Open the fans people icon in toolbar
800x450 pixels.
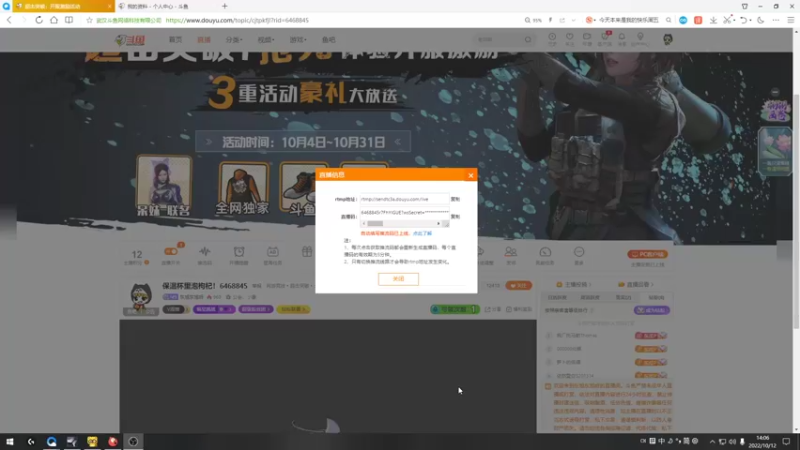[511, 252]
